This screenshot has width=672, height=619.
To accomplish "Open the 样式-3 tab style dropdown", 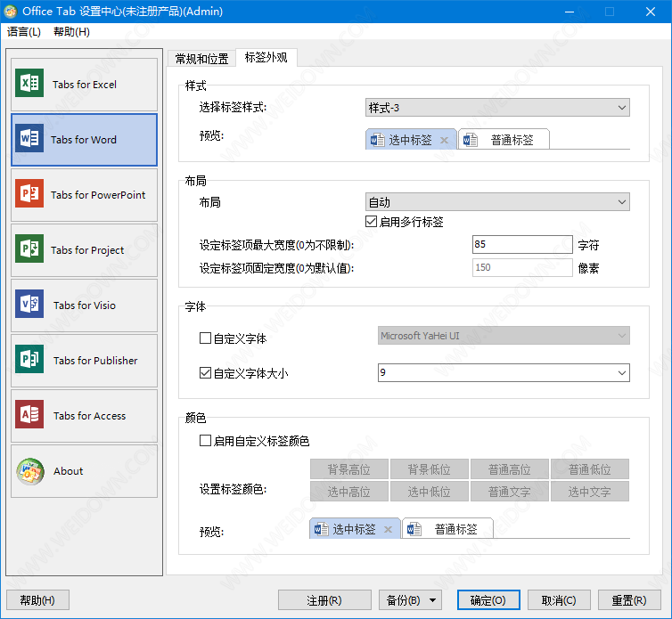I will point(497,108).
